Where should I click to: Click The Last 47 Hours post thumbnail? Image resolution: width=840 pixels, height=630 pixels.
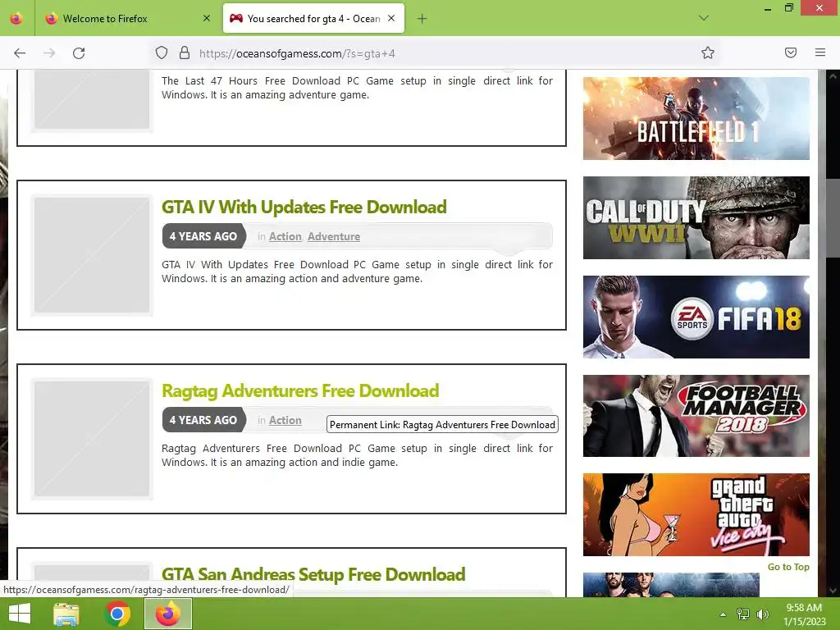pyautogui.click(x=92, y=101)
